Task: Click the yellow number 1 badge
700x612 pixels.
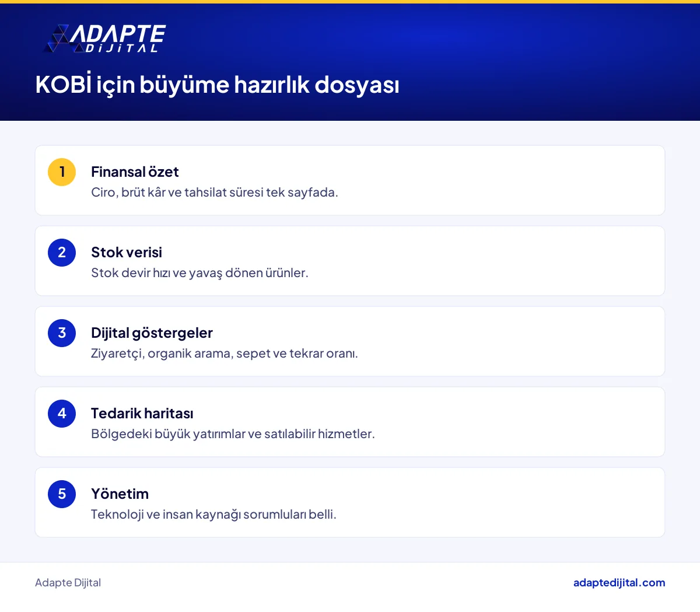Action: coord(62,172)
